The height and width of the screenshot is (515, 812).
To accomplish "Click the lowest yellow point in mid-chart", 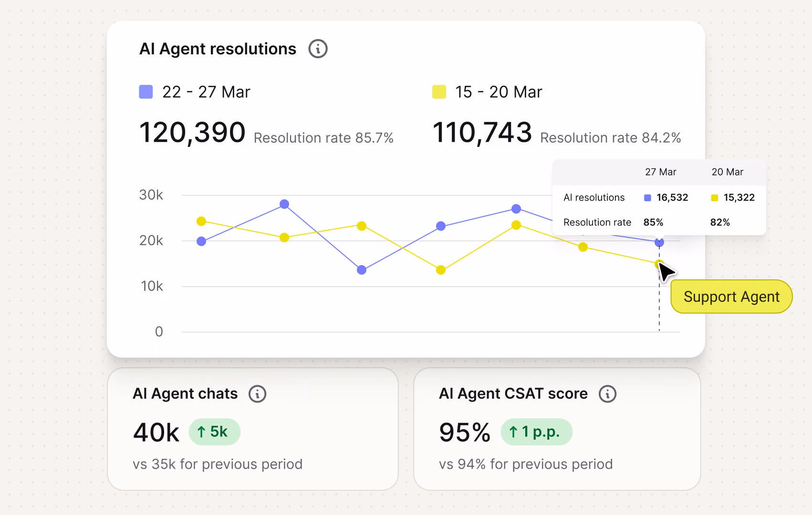I will click(x=441, y=270).
